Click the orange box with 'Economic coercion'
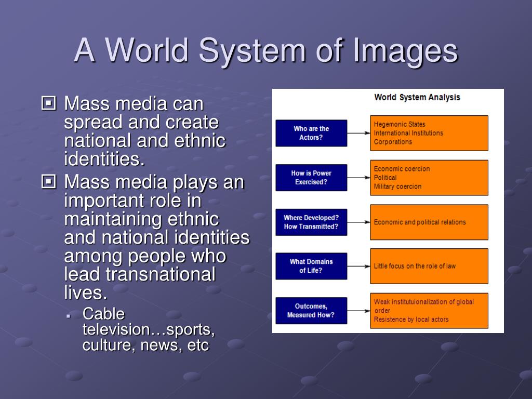Viewport: 532px width, 399px height. pyautogui.click(x=429, y=178)
